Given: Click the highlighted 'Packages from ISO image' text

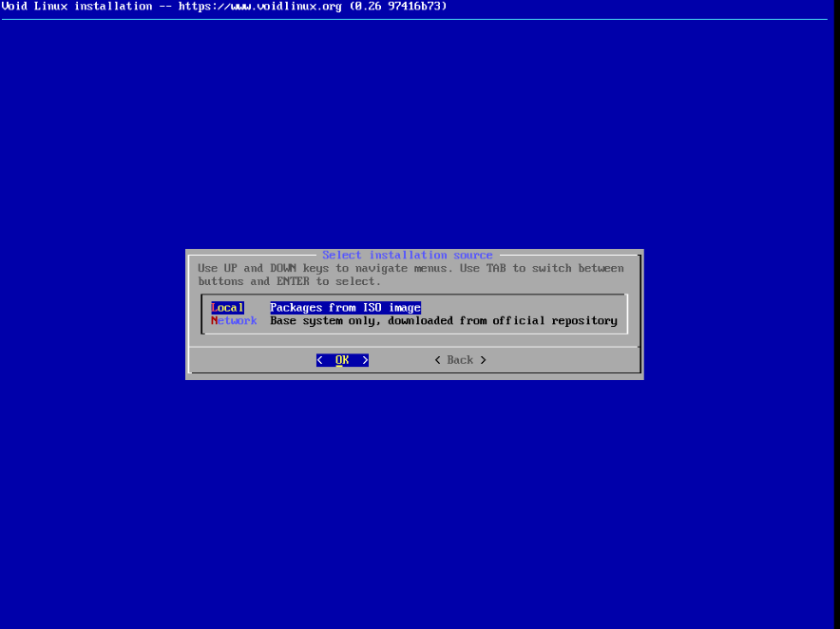Looking at the screenshot, I should [x=345, y=307].
